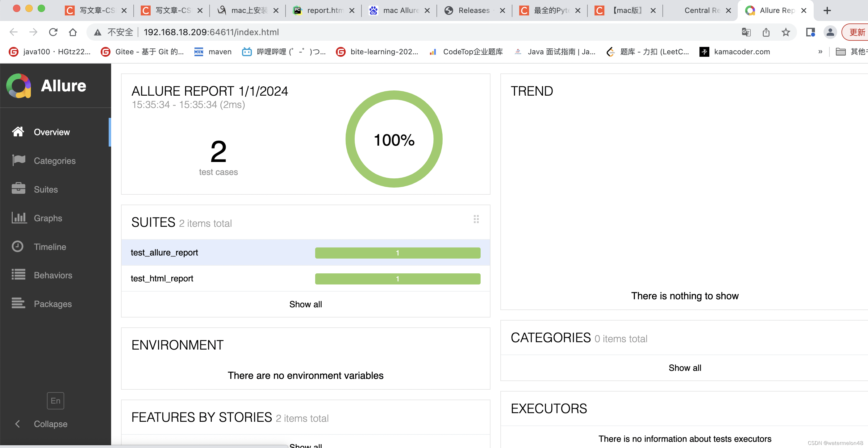Expand hidden bookmarks with the double chevron

pyautogui.click(x=820, y=52)
